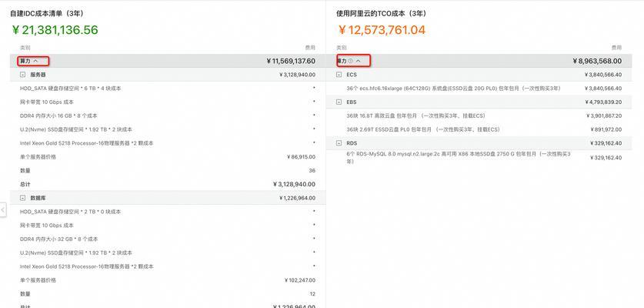Click the 费用 column header in IDC list
644x308 pixels.
[x=310, y=48]
